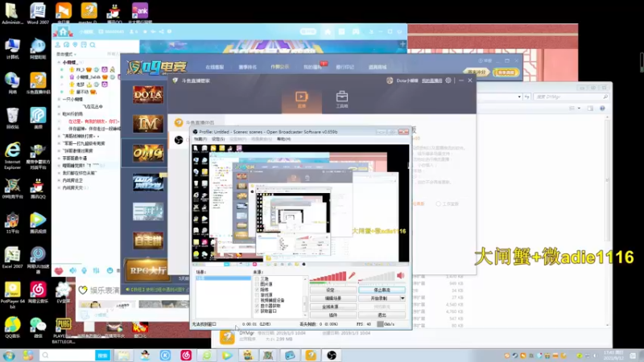Open the equalizer icon in YY bottom bar
This screenshot has width=644, height=362.
pyautogui.click(x=96, y=270)
